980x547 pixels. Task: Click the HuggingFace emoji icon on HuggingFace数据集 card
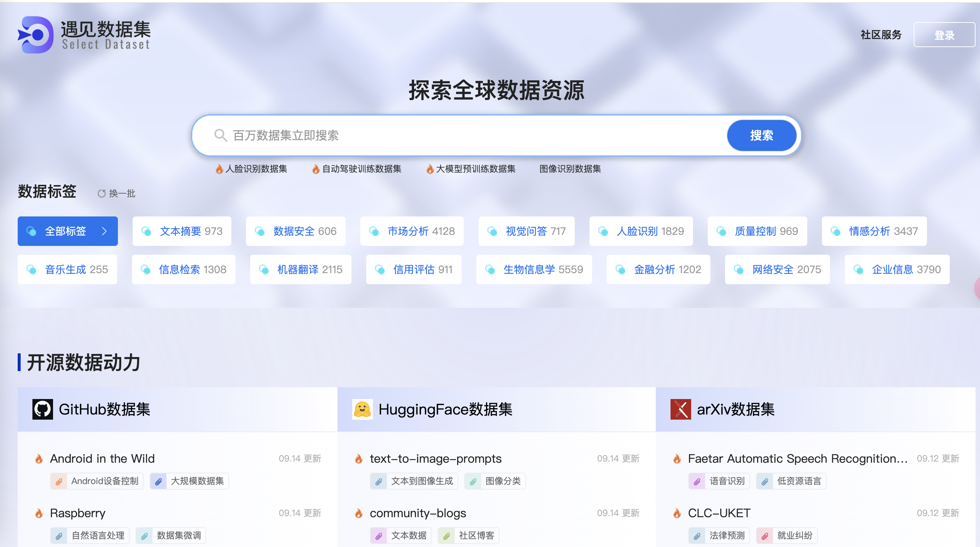(362, 409)
